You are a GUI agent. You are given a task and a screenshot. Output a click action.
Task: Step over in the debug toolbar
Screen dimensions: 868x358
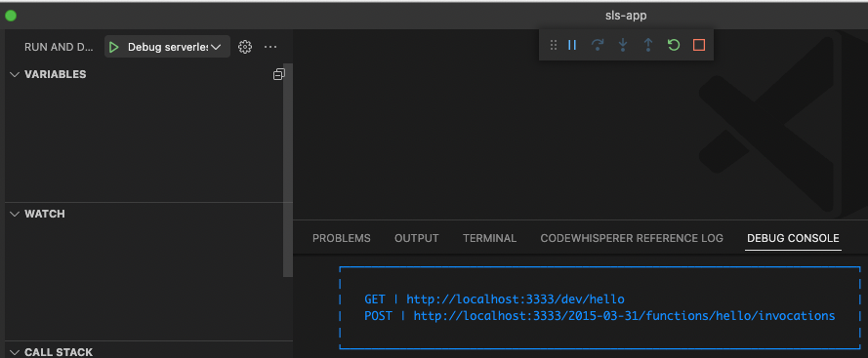pyautogui.click(x=598, y=45)
